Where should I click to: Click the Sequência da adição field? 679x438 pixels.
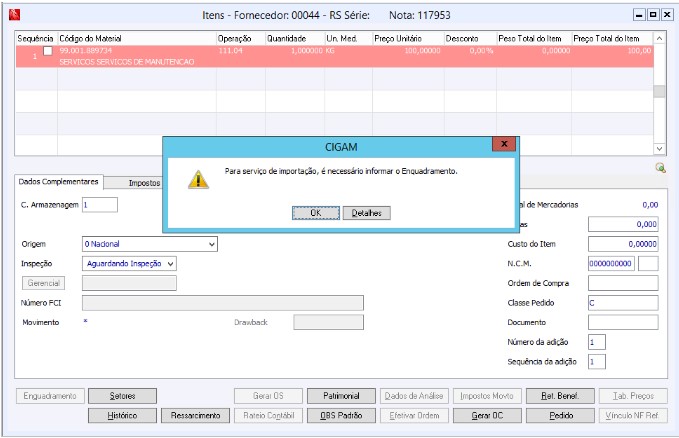pyautogui.click(x=597, y=361)
